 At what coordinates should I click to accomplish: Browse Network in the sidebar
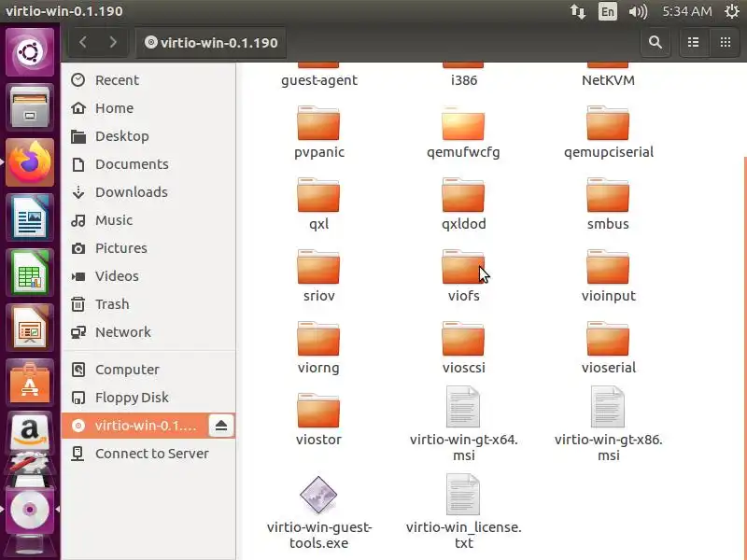148,332
